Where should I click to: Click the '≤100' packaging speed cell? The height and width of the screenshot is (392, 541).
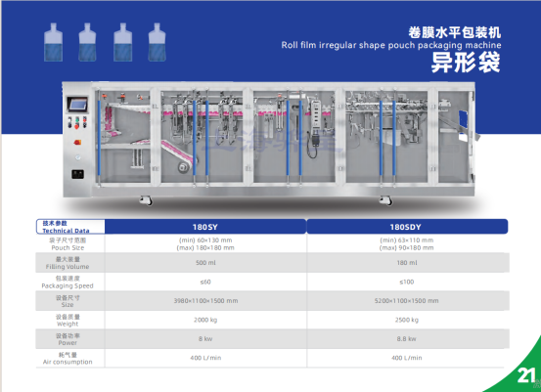click(407, 282)
